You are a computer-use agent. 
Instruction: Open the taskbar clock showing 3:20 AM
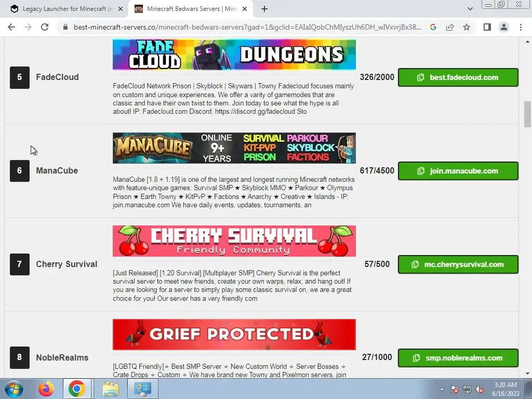(506, 389)
